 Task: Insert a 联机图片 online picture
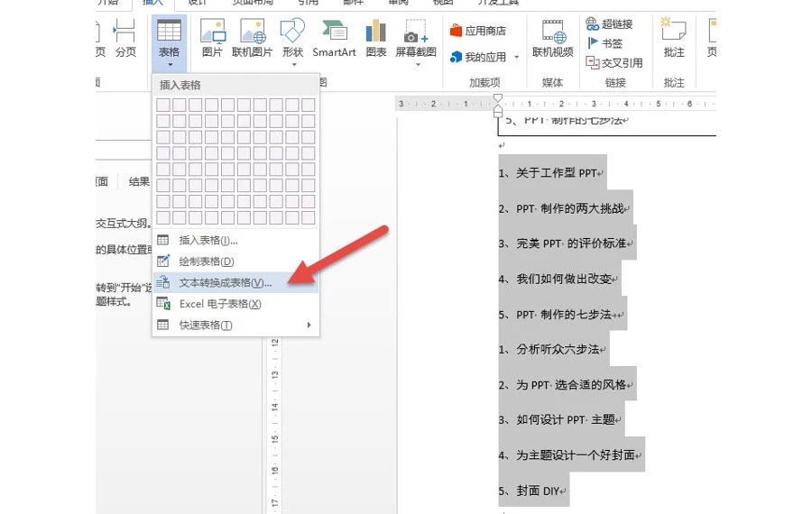pos(253,38)
